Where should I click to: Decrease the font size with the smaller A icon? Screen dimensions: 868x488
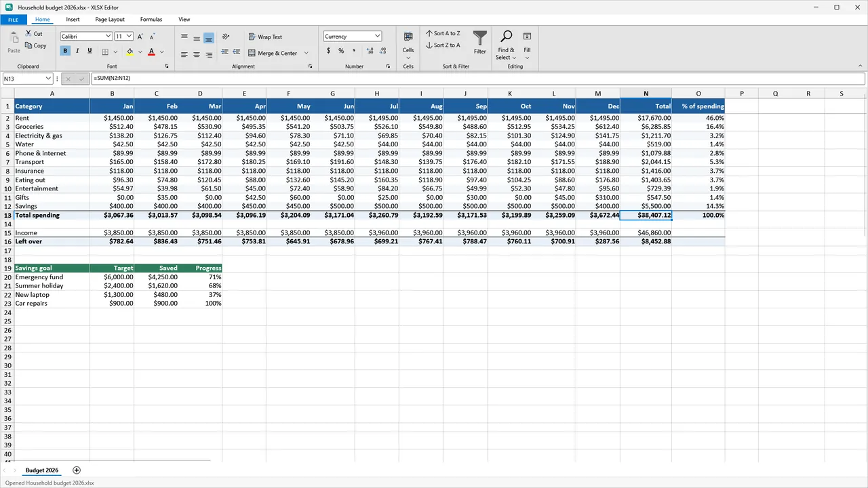(x=152, y=37)
